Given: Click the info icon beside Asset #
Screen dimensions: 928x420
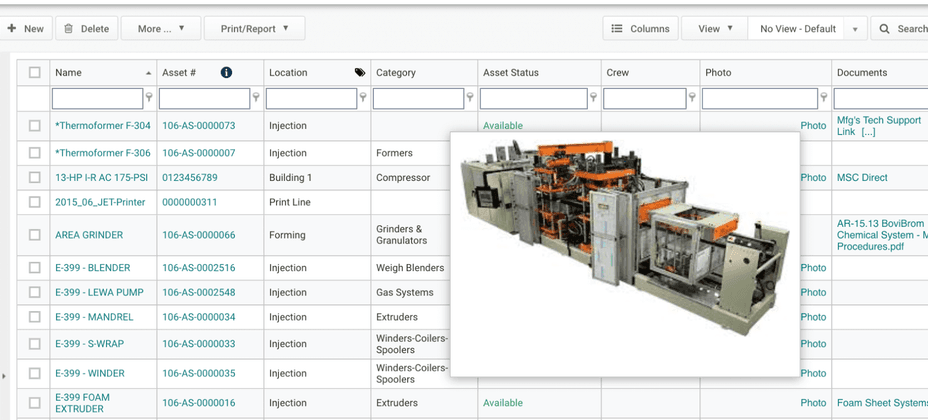Looking at the screenshot, I should coord(227,73).
